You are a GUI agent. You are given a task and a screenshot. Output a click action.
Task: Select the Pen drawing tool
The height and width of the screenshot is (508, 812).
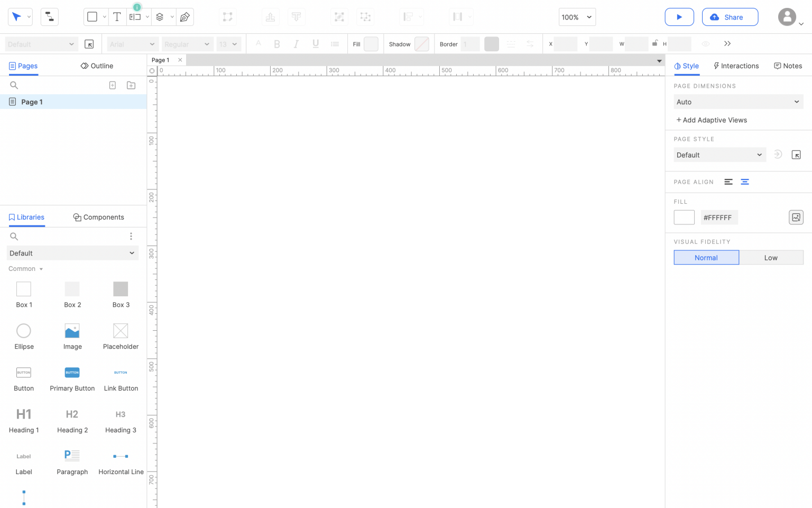tap(184, 17)
